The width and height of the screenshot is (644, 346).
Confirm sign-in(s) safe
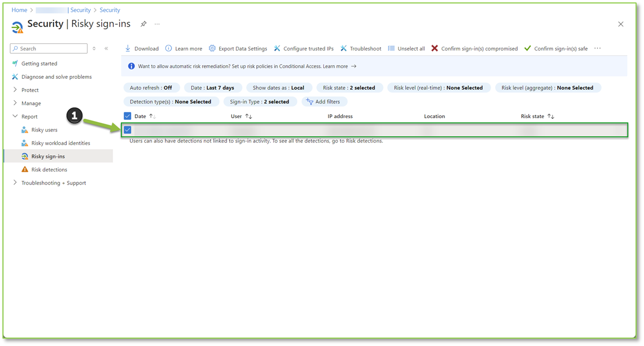[556, 48]
